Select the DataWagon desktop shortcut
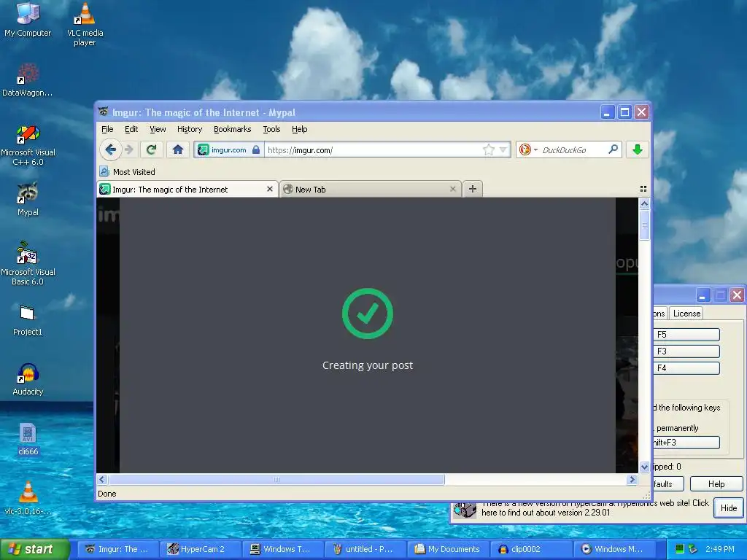The width and height of the screenshot is (747, 560). pos(28,80)
